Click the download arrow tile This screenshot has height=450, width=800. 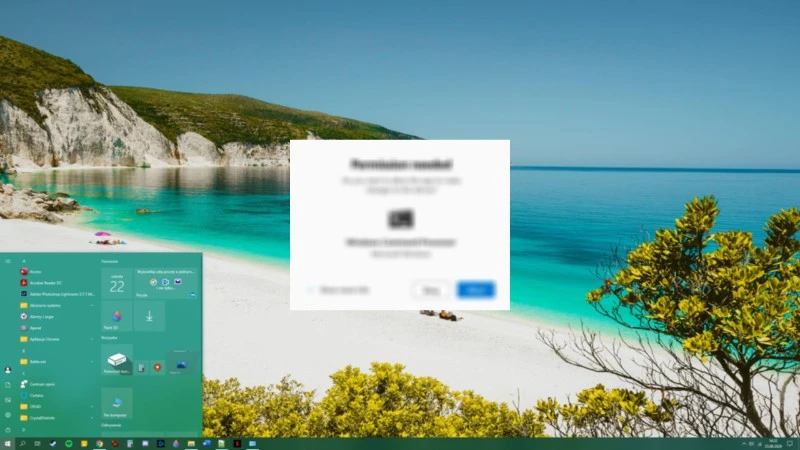click(149, 316)
